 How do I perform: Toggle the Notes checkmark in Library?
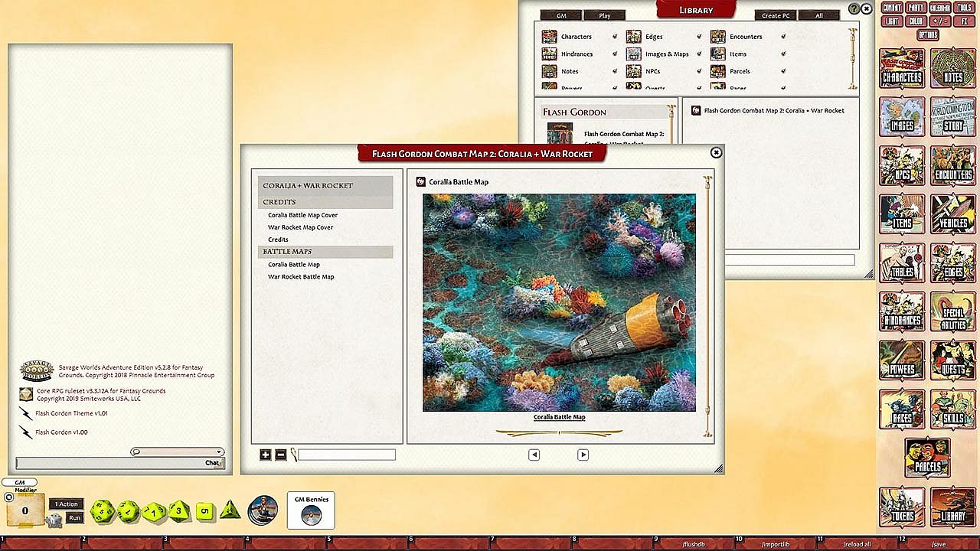tap(615, 71)
